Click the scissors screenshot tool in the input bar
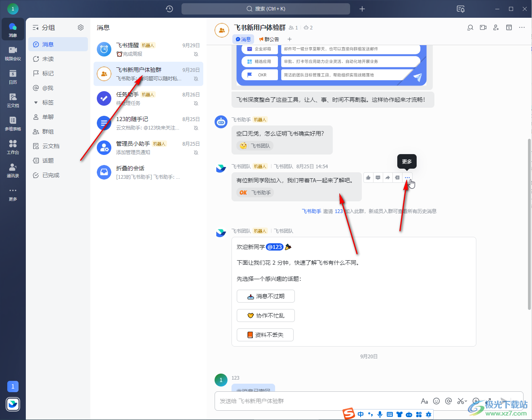This screenshot has width=532, height=420. click(460, 401)
